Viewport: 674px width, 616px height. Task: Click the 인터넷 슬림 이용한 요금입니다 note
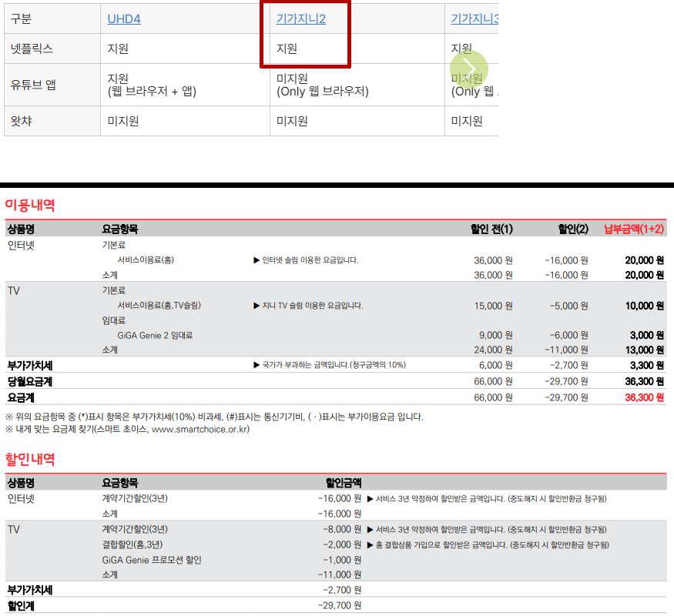click(306, 260)
